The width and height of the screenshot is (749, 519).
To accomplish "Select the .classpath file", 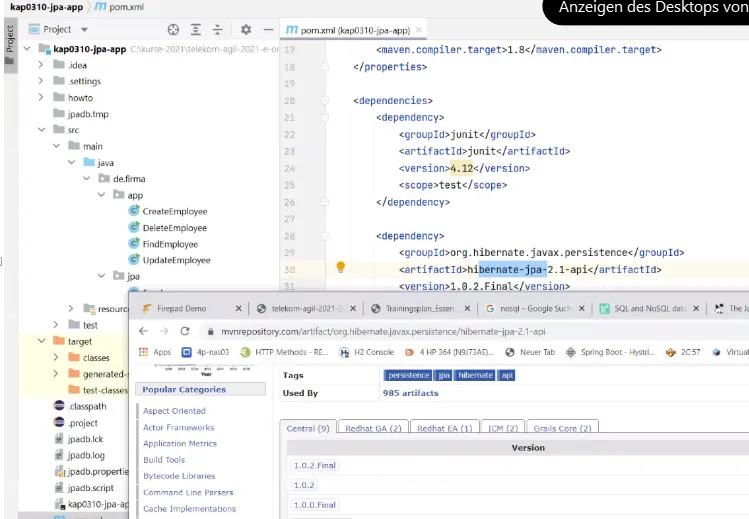I will pos(87,406).
